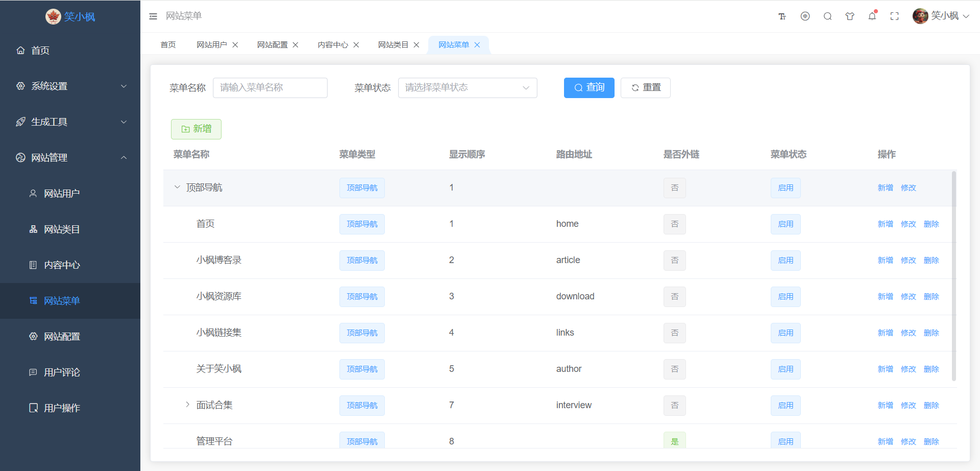Click the 内容中心 document icon
Viewport: 980px width, 471px height.
(33, 265)
